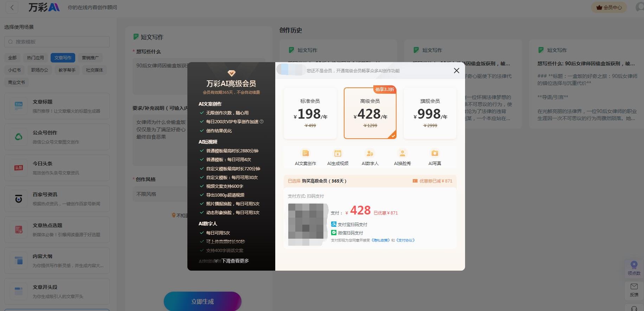This screenshot has width=644, height=311.
Task: Click the 支付宝扫码支付 icon
Action: point(334,224)
